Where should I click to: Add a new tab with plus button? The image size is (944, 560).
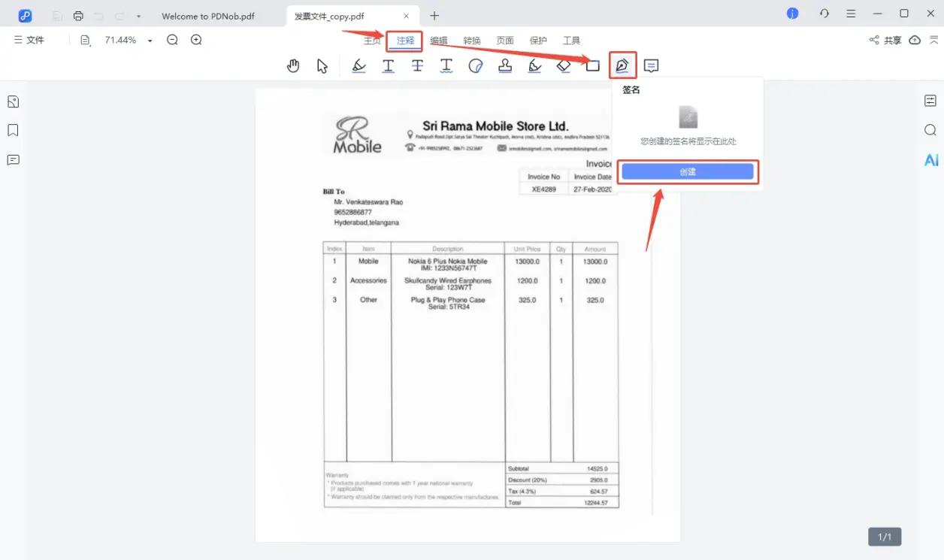click(434, 16)
